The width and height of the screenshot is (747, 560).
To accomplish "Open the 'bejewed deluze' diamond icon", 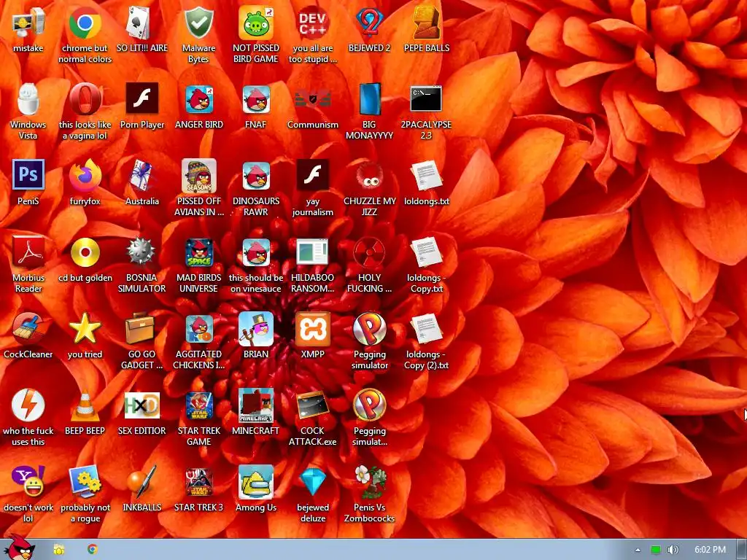I will click(x=312, y=482).
